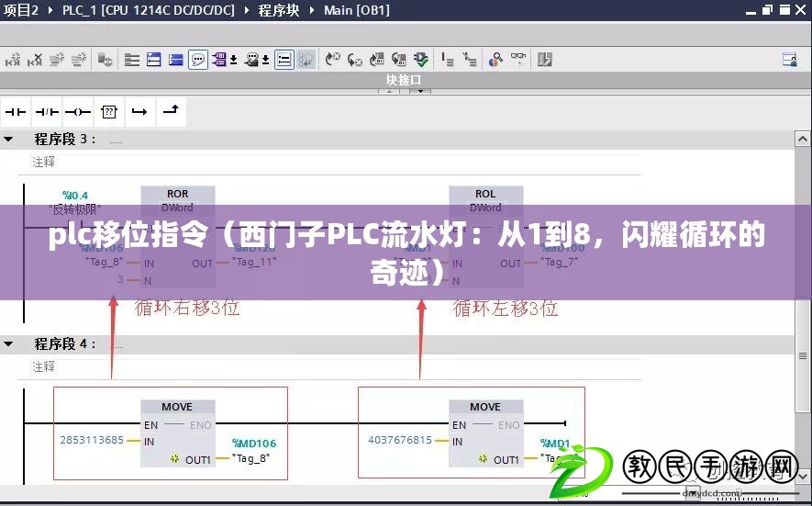Toggle favorites display in editor icon

click(x=306, y=60)
